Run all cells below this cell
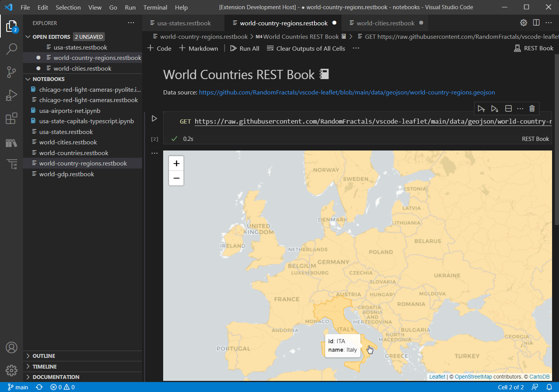The width and height of the screenshot is (559, 392). 495,108
